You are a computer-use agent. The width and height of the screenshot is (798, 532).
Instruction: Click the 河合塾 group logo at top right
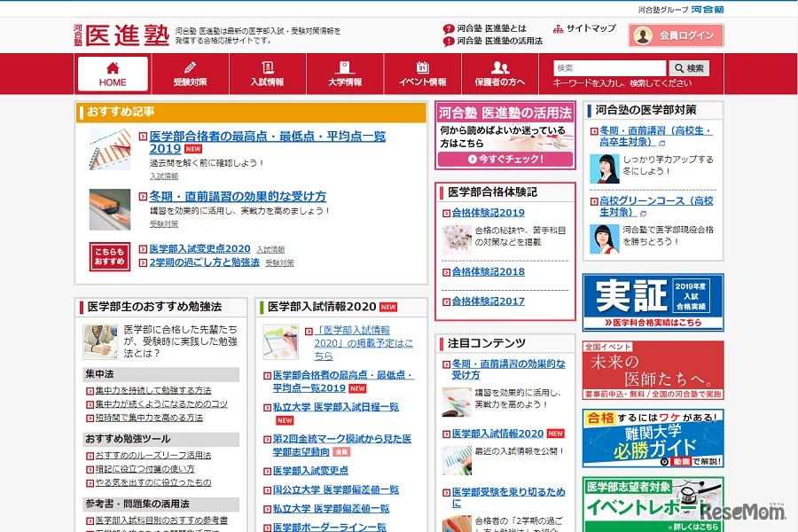(x=708, y=9)
